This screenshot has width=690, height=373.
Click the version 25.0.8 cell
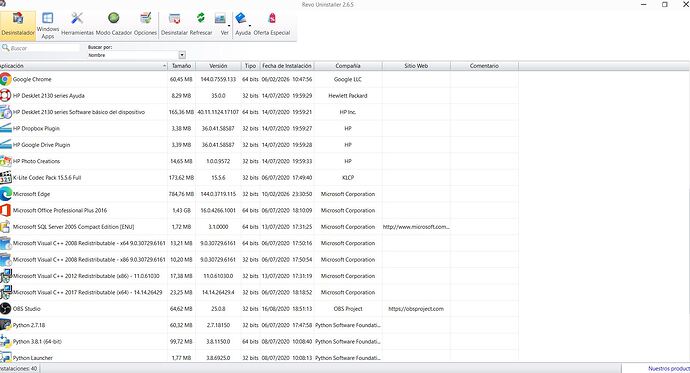pyautogui.click(x=218, y=309)
